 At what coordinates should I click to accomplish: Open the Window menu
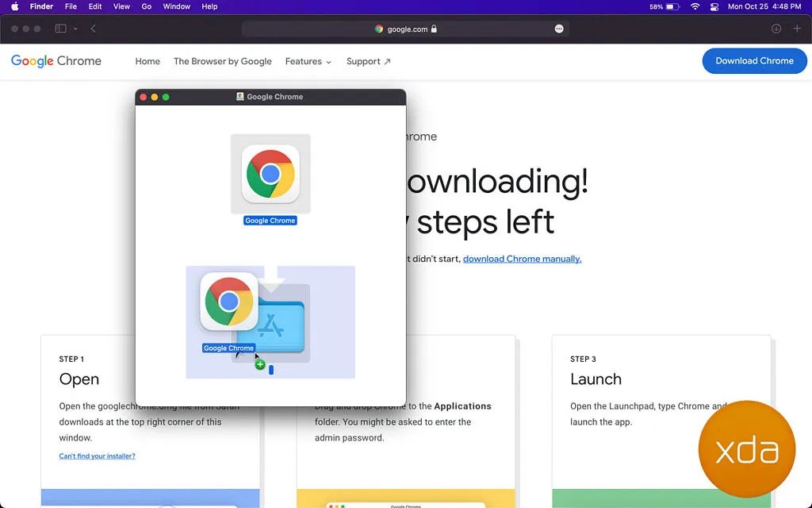176,6
